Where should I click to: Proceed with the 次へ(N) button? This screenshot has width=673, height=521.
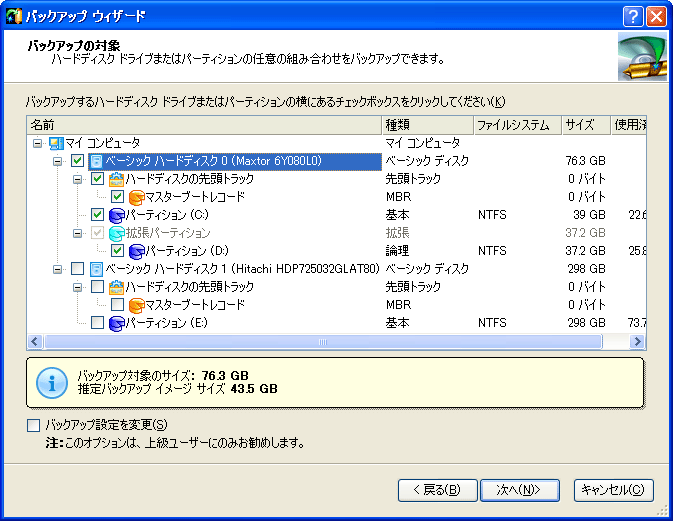(x=519, y=490)
